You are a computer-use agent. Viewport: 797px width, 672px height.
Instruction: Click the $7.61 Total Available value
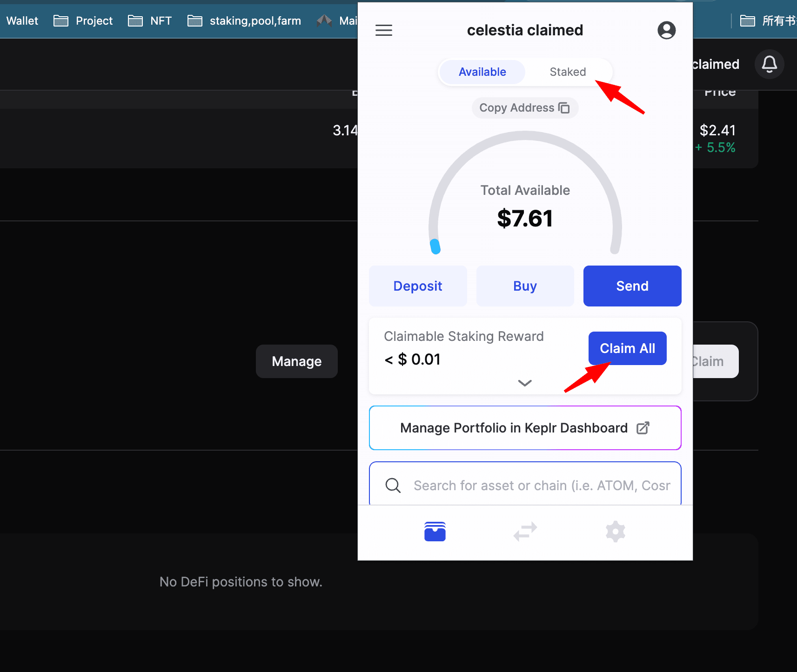pyautogui.click(x=525, y=218)
